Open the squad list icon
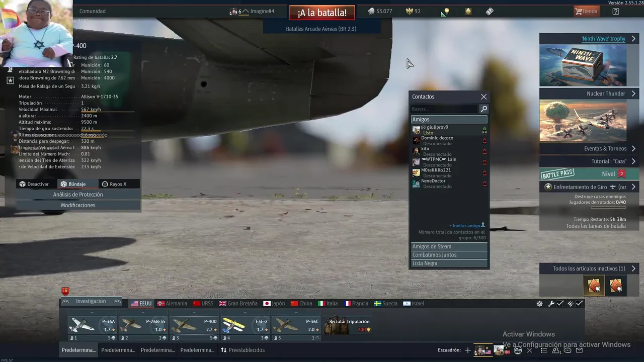 [x=543, y=350]
